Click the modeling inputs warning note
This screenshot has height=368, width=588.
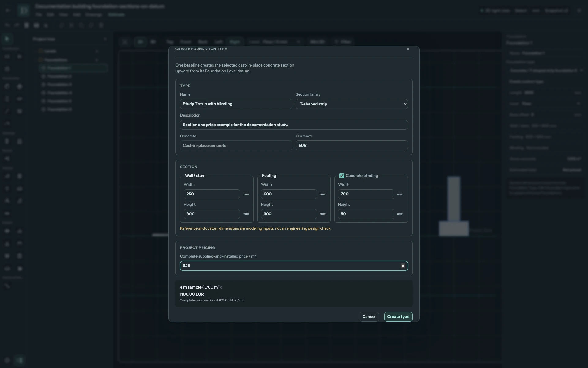[256, 228]
